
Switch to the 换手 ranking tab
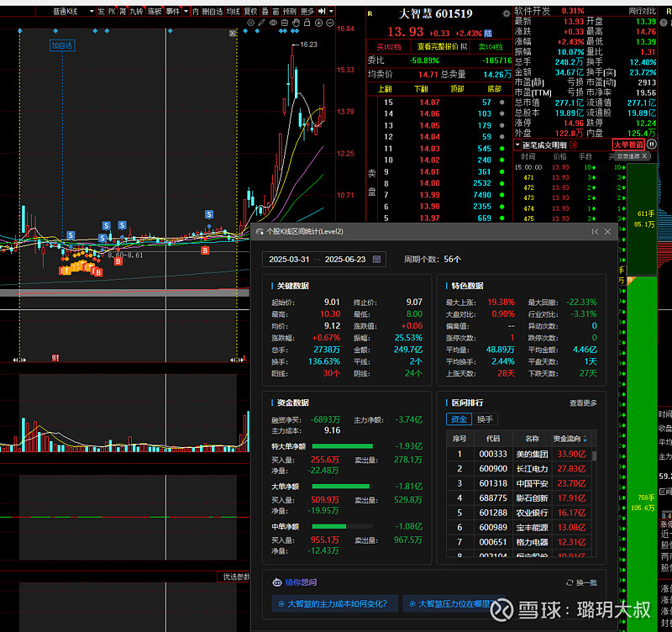tap(485, 419)
